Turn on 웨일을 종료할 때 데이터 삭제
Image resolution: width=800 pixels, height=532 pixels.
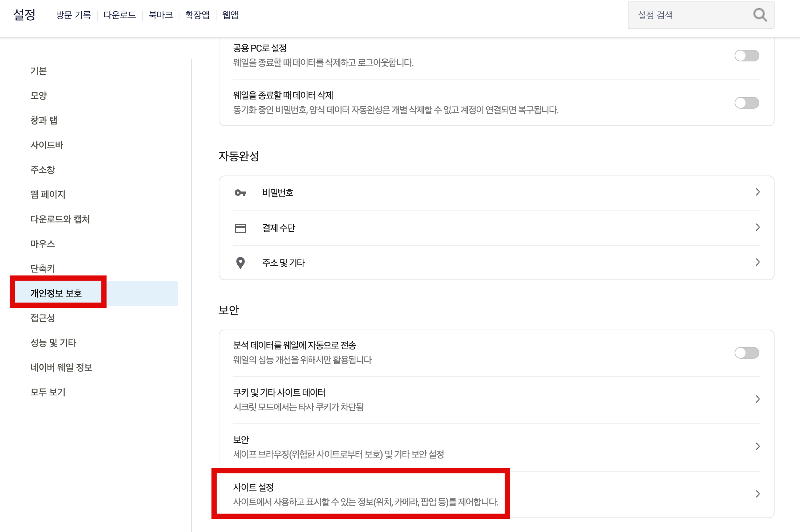(x=747, y=103)
